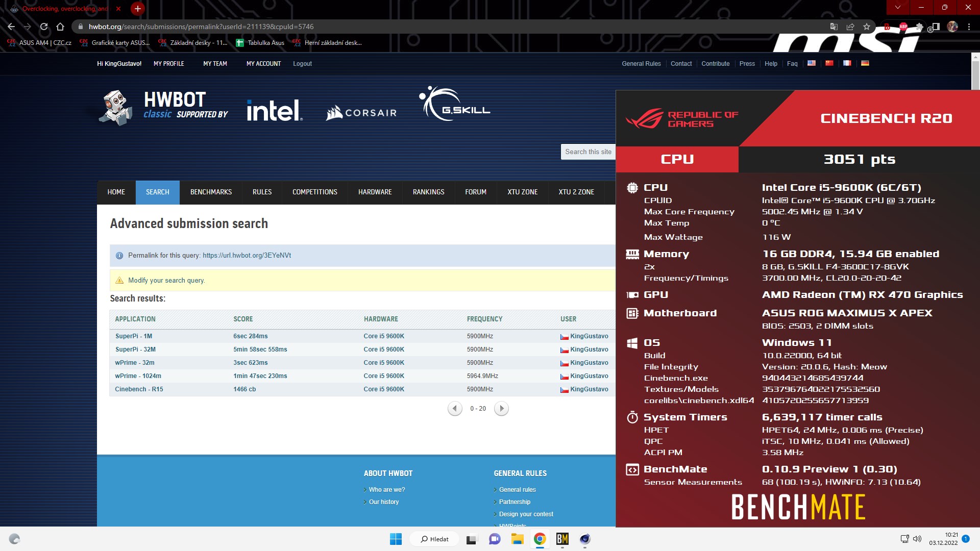980x551 pixels.
Task: Open the HARDWARE menu
Action: 375,192
